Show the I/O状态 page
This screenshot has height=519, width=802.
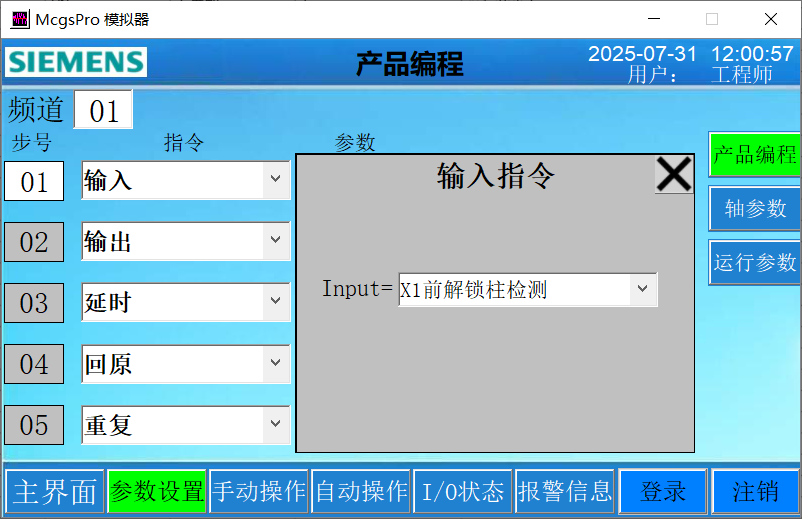coord(463,492)
